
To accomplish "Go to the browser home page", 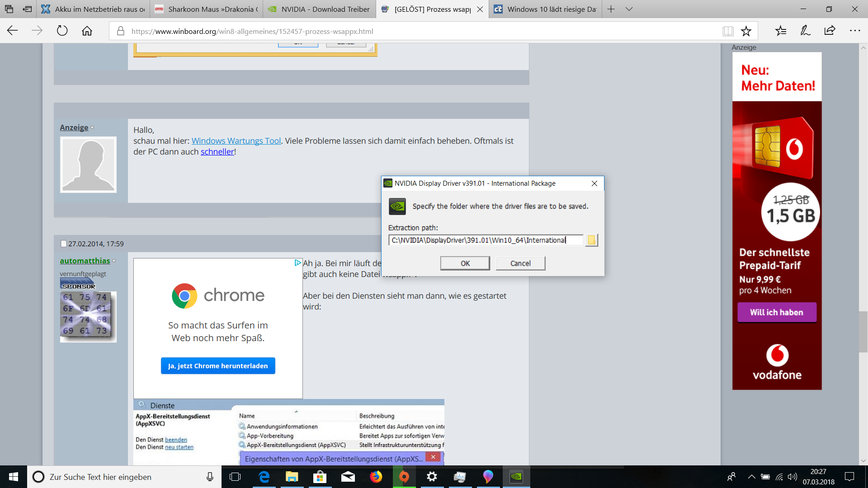I will [87, 31].
